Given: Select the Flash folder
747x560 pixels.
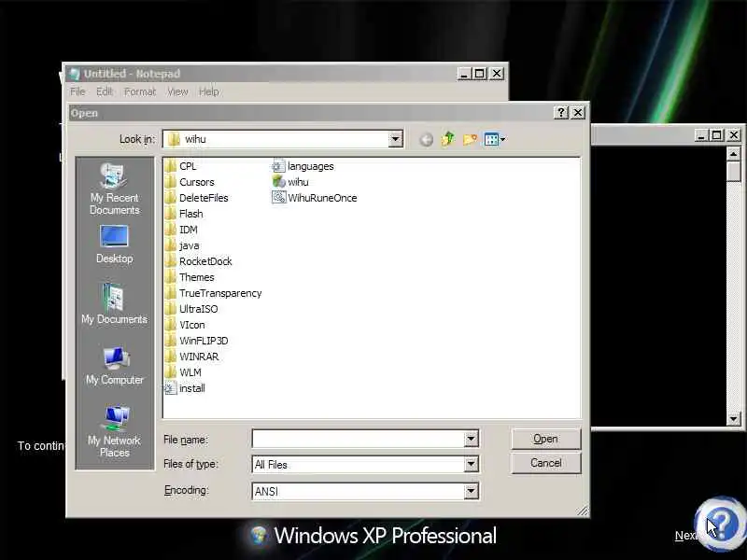Looking at the screenshot, I should (x=184, y=214).
